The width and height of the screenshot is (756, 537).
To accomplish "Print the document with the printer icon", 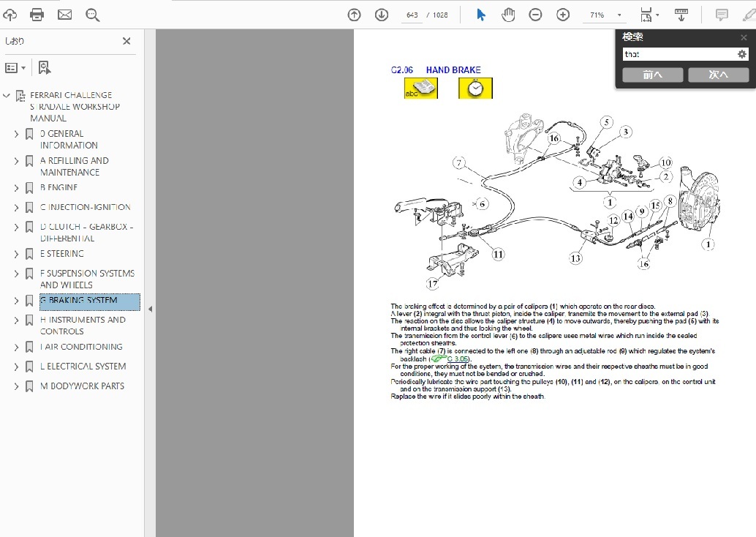I will (x=37, y=15).
